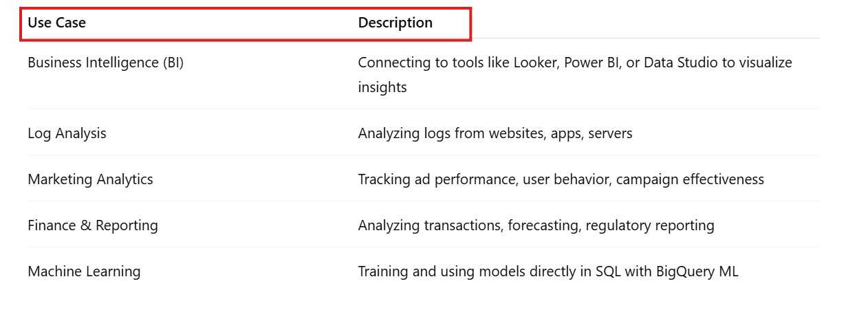This screenshot has height=334, width=868.
Task: Select the Machine Learning use case
Action: [x=84, y=271]
